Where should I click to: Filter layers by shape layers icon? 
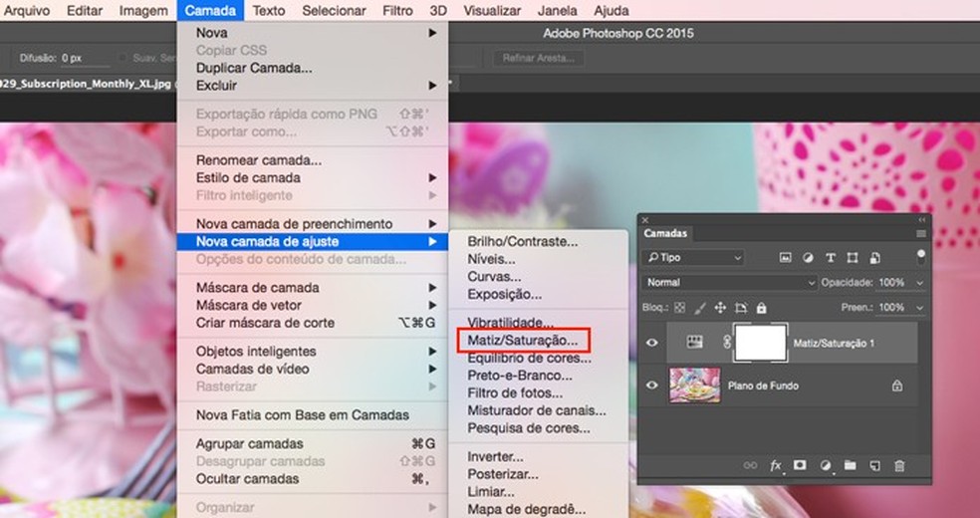[x=852, y=257]
